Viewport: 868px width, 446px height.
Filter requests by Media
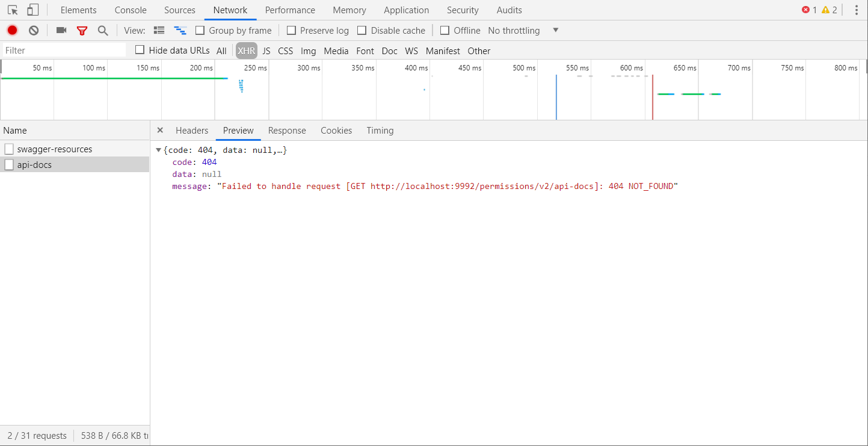(x=336, y=51)
